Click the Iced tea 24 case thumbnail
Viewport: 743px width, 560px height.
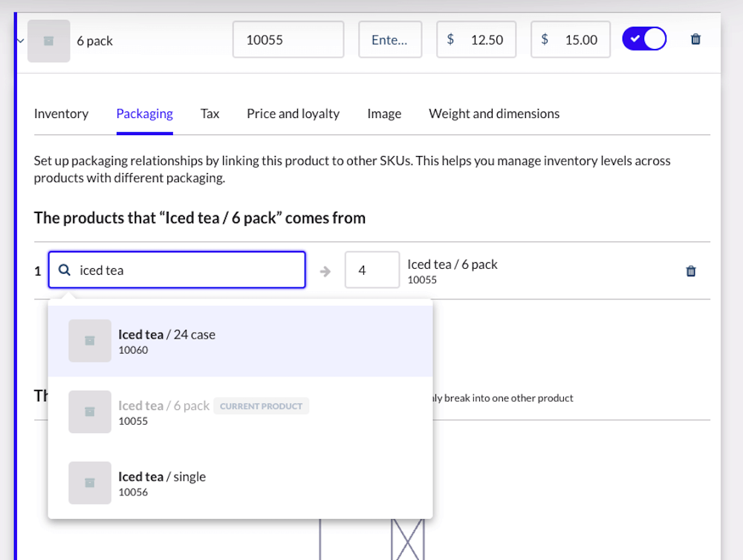[x=90, y=341]
